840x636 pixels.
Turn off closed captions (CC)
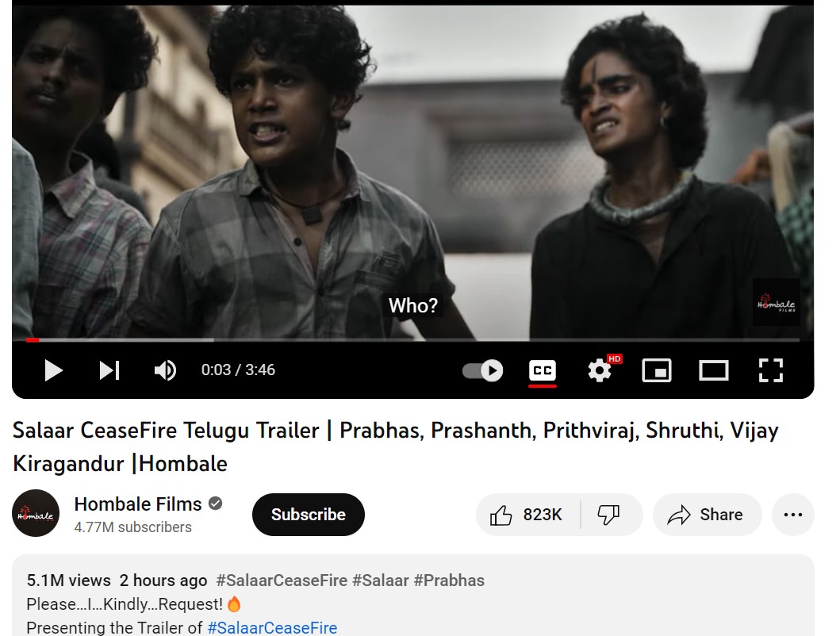click(542, 370)
